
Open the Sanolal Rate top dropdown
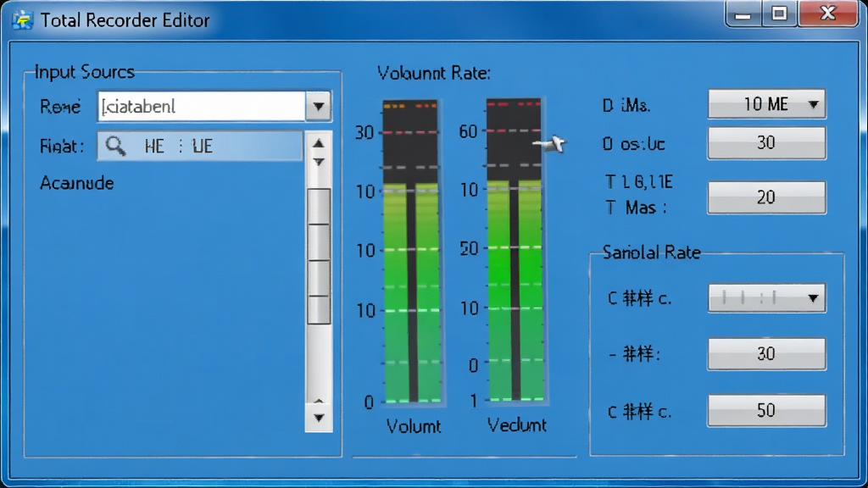(766, 298)
